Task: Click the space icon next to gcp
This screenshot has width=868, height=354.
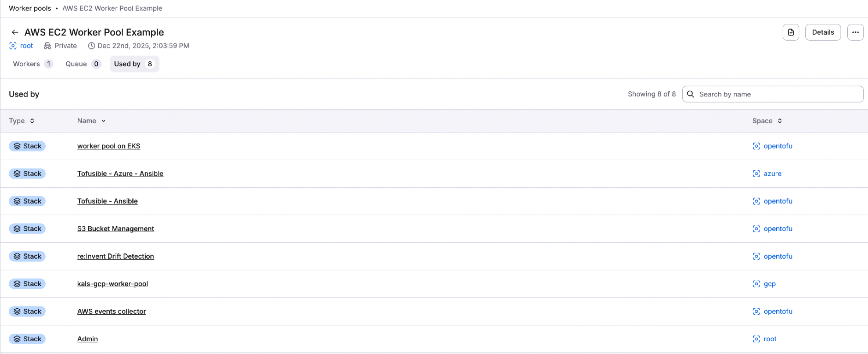Action: (x=756, y=284)
